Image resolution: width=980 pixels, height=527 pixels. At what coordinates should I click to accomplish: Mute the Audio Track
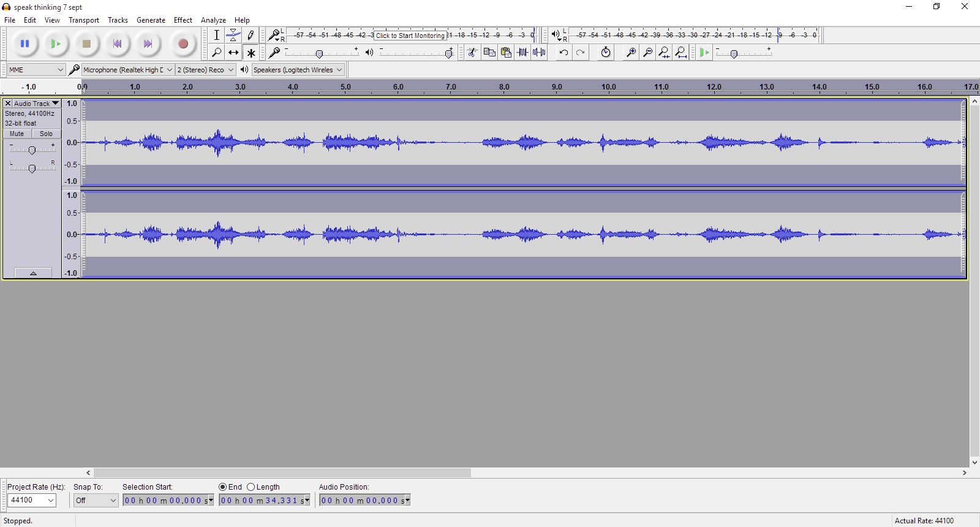[17, 134]
